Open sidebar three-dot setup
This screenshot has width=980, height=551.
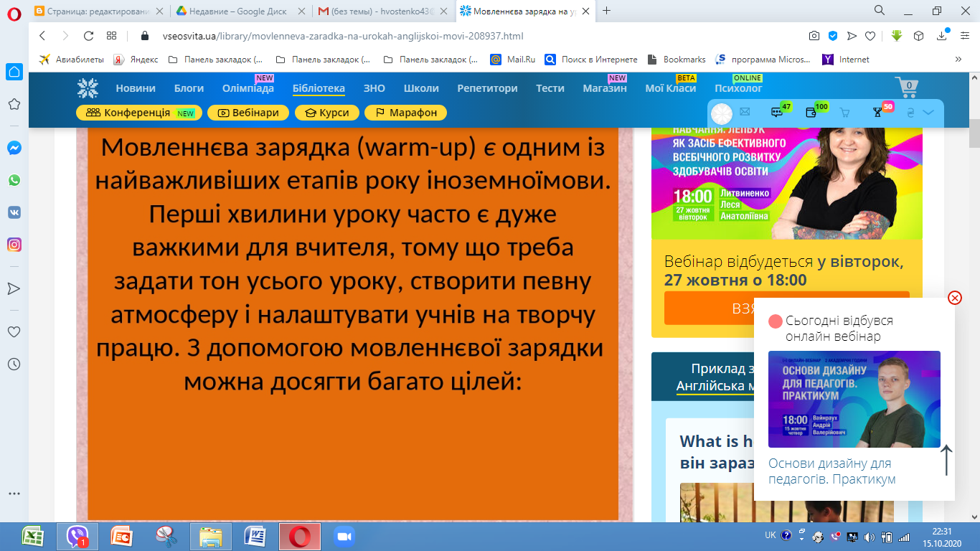(x=14, y=494)
